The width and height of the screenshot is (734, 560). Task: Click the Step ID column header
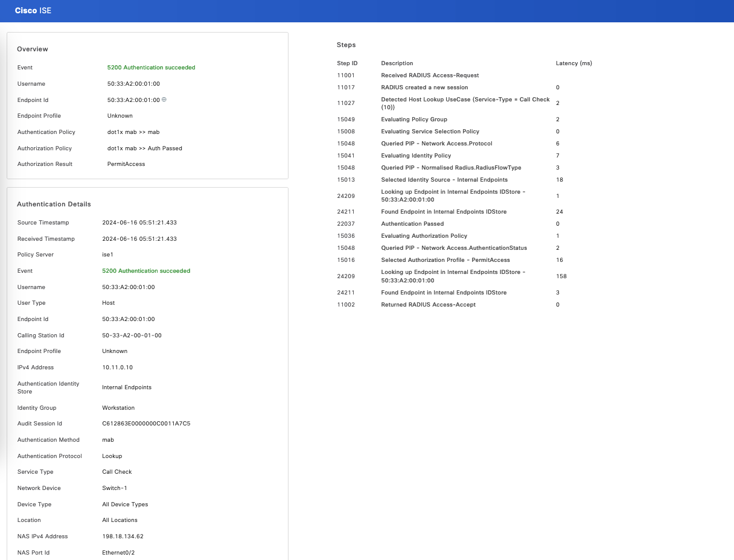347,63
